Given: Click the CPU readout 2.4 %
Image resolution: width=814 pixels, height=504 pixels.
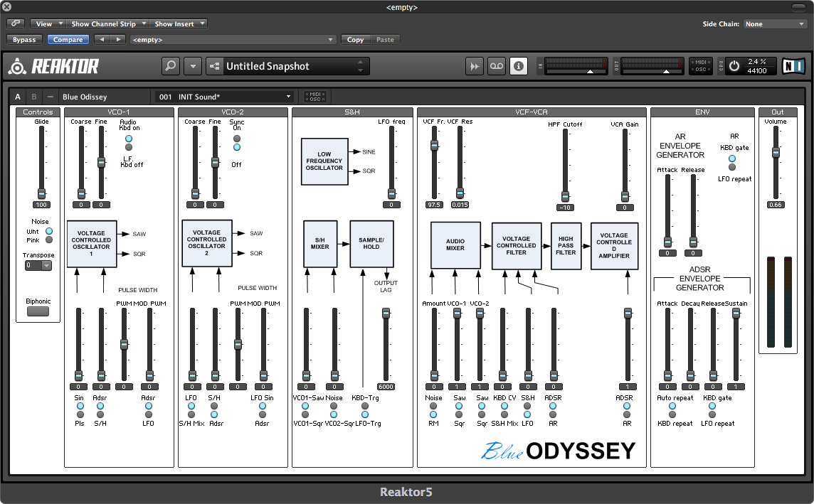Looking at the screenshot, I should click(757, 61).
